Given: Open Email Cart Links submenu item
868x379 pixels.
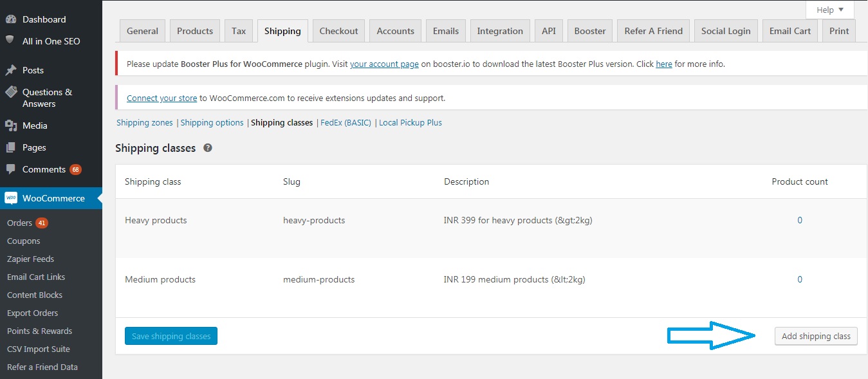Looking at the screenshot, I should pos(36,277).
